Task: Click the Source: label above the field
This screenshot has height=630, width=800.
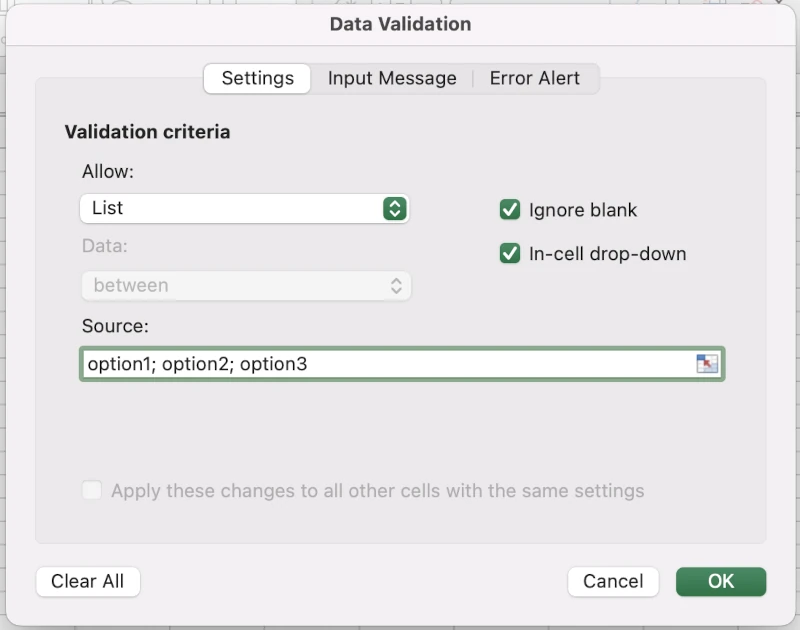Action: (x=115, y=326)
